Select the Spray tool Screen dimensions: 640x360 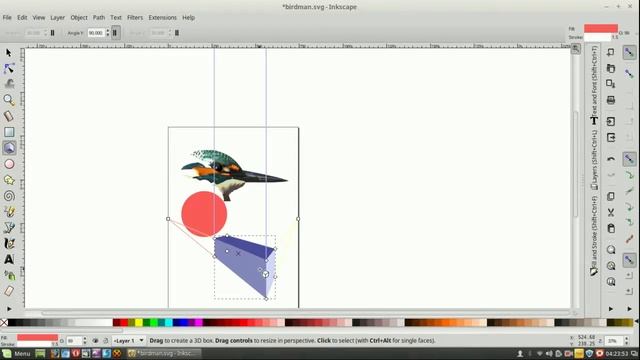coord(9,275)
